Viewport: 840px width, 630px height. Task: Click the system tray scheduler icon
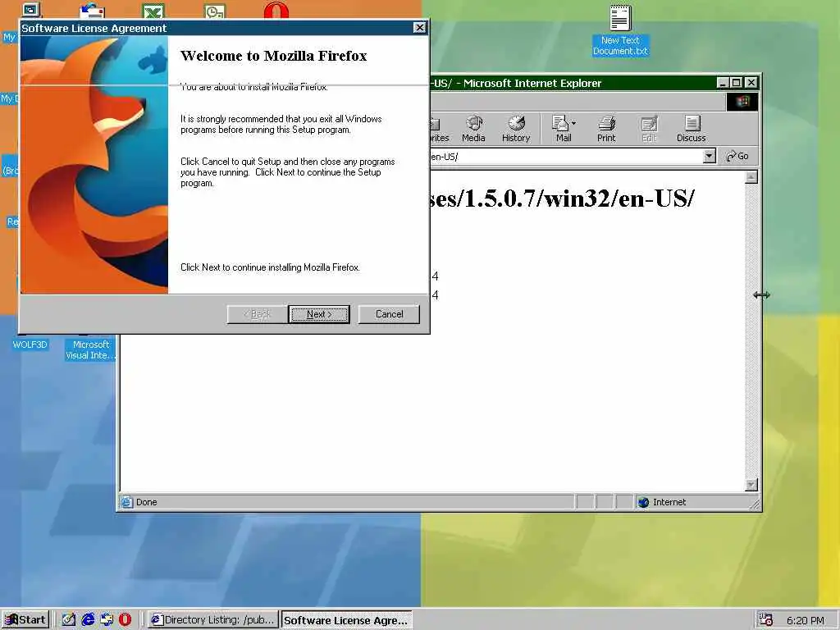tap(766, 620)
